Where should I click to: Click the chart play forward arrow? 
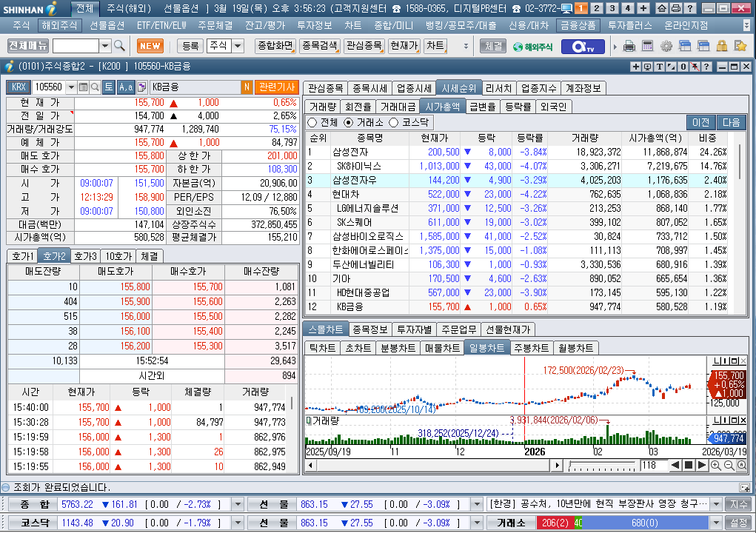coord(702,465)
